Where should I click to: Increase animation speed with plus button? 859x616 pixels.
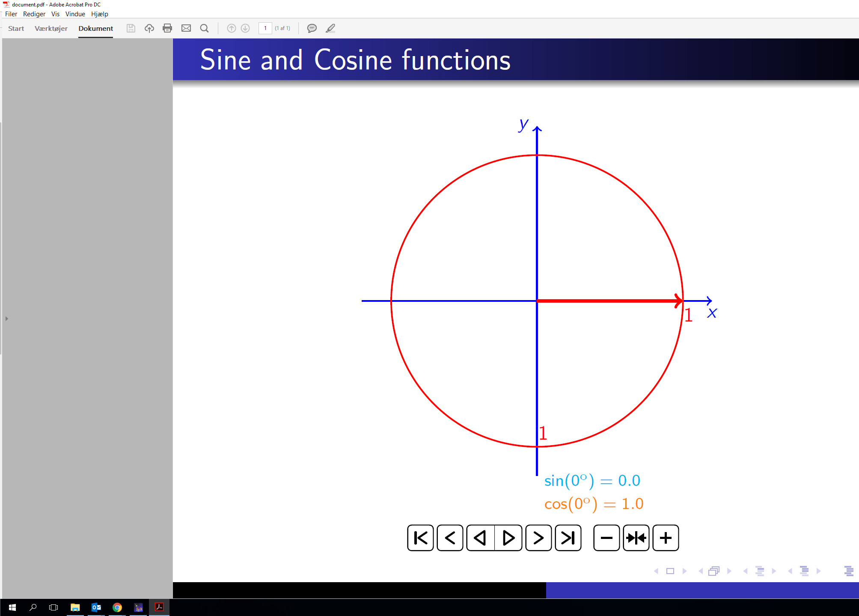click(666, 538)
